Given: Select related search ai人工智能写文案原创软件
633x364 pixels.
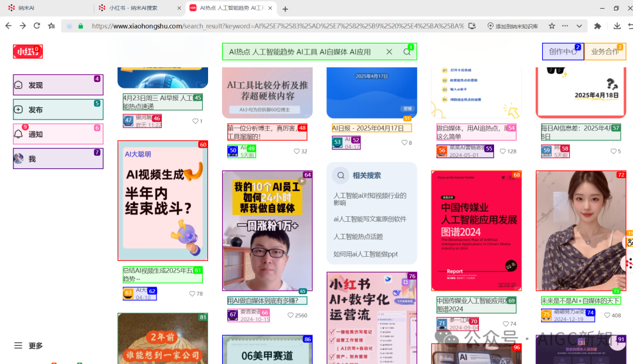Looking at the screenshot, I should coord(370,219).
